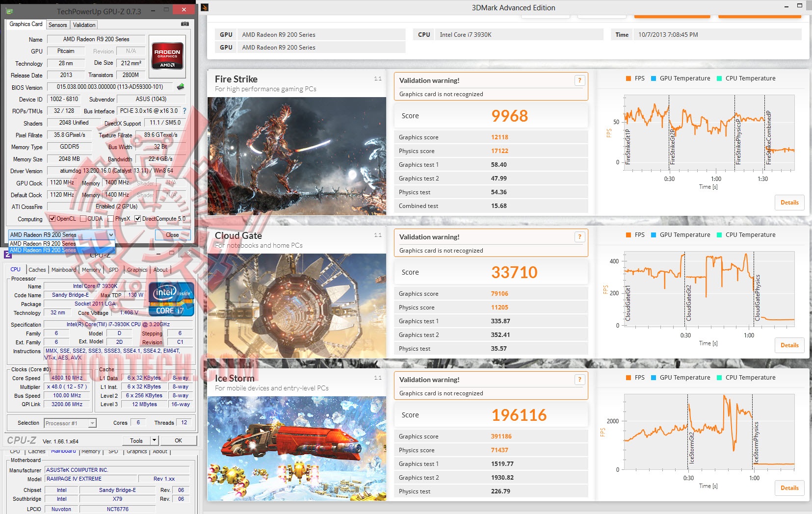Click the Cloud Gate score 33710
Image resolution: width=812 pixels, height=514 pixels.
(x=515, y=272)
